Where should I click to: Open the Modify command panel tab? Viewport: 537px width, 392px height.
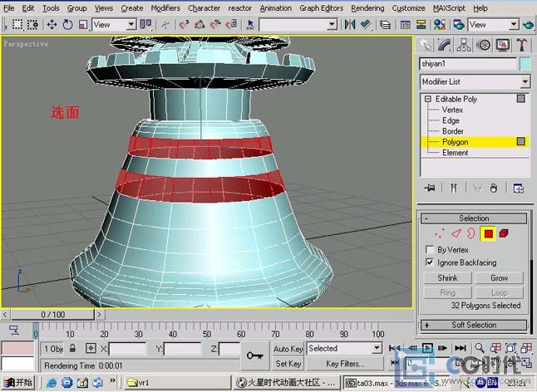pyautogui.click(x=445, y=45)
